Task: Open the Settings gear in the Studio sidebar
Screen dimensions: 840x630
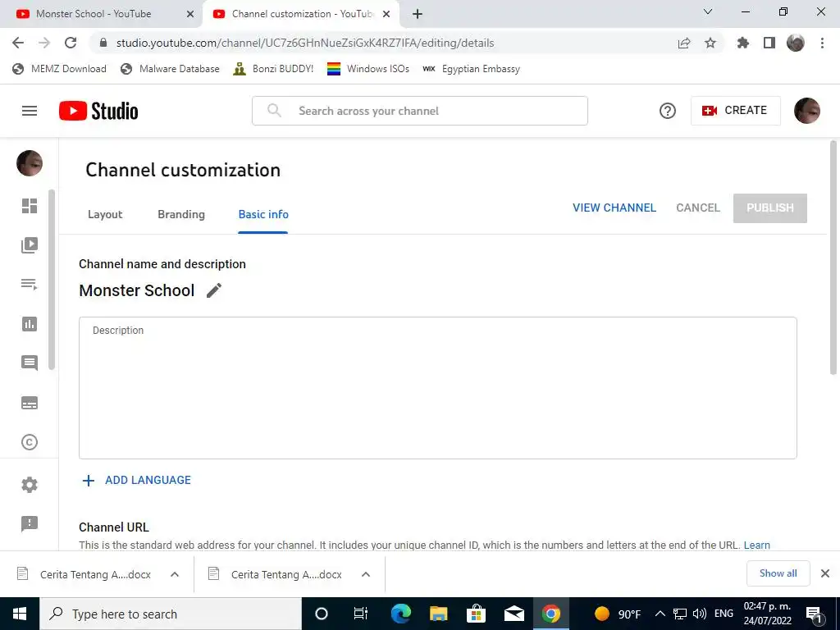Action: [30, 485]
